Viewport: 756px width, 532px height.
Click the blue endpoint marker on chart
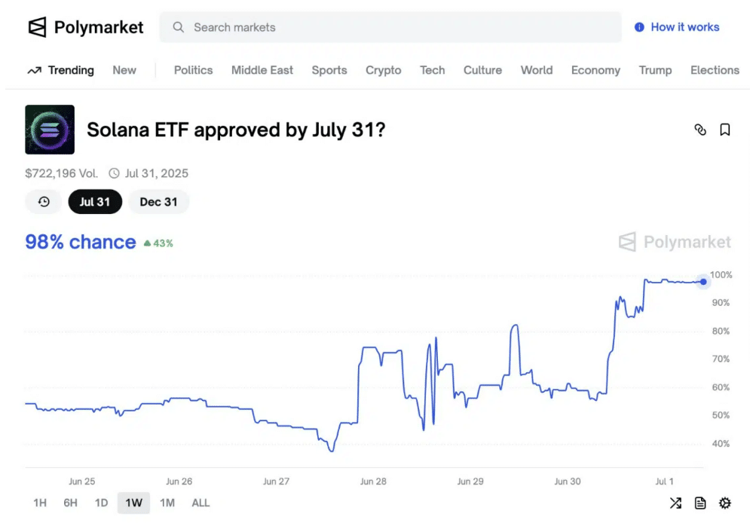point(703,282)
